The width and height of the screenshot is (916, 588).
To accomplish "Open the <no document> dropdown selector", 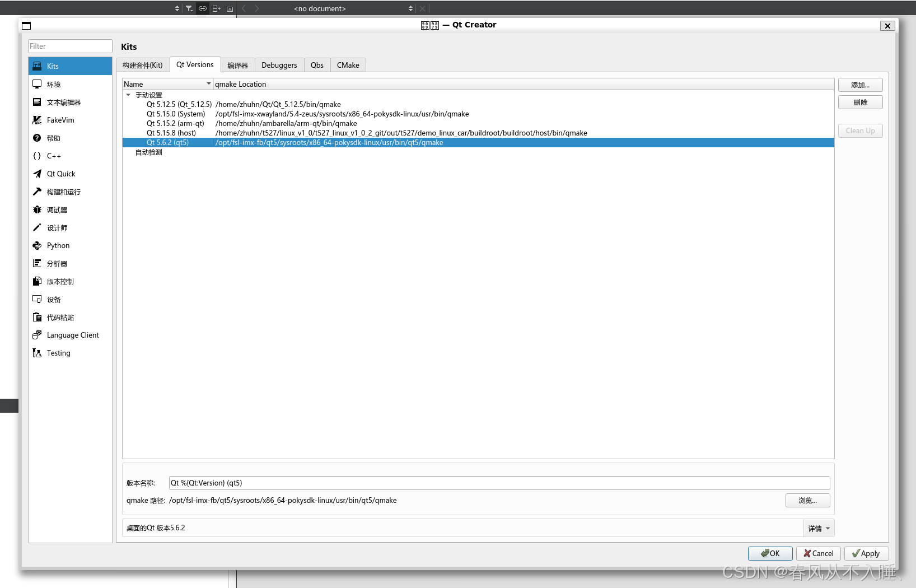I will click(x=355, y=8).
